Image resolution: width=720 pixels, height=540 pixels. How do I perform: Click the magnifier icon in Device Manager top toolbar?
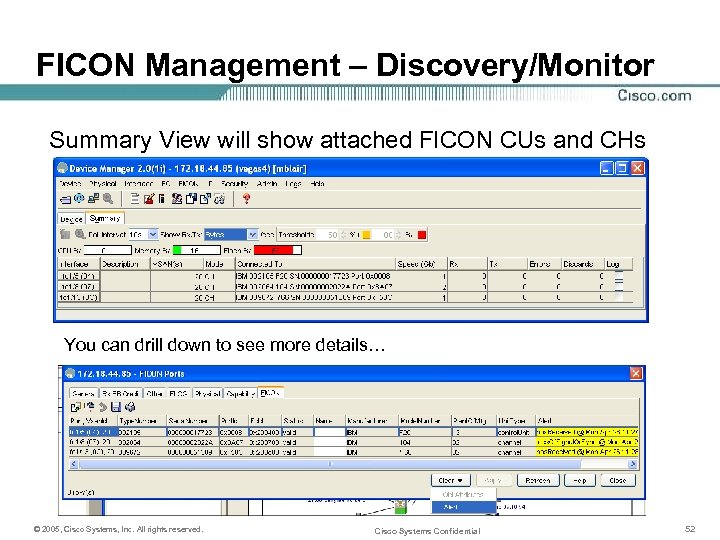click(108, 198)
